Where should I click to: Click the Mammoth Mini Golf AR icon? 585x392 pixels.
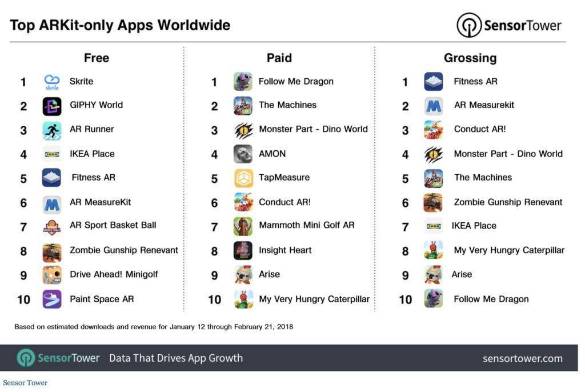243,226
